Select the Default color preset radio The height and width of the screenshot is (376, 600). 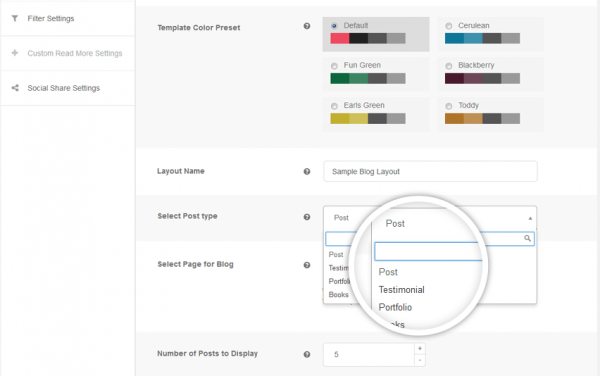click(x=334, y=26)
